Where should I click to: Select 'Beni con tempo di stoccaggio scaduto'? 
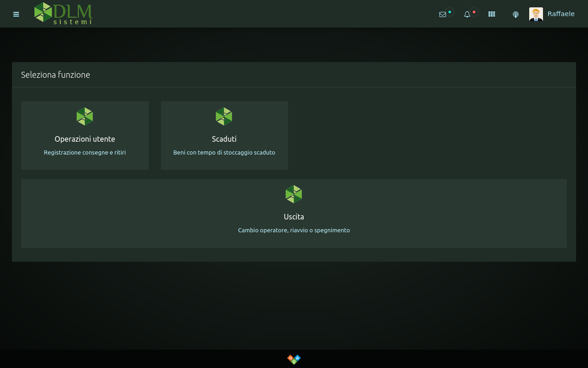224,152
